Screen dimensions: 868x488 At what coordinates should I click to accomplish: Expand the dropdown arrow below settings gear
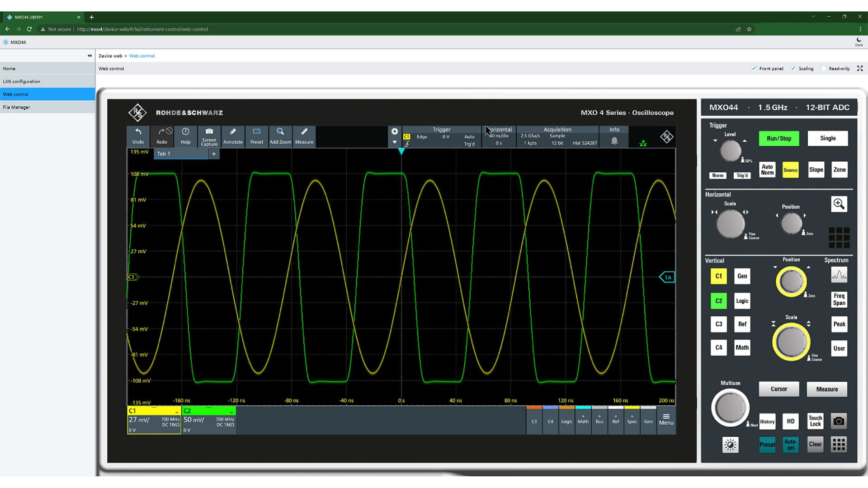click(394, 142)
